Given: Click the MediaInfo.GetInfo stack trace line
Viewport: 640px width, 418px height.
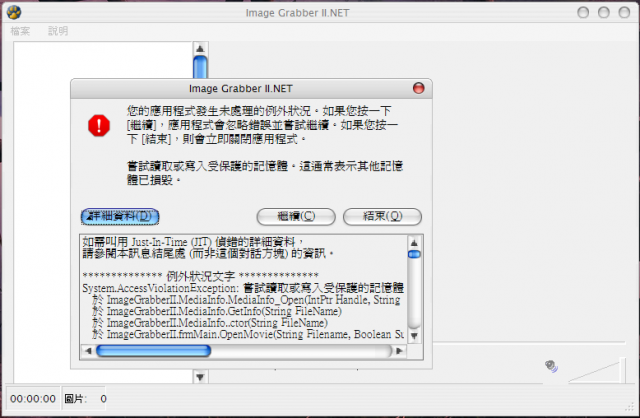Looking at the screenshot, I should click(x=217, y=311).
